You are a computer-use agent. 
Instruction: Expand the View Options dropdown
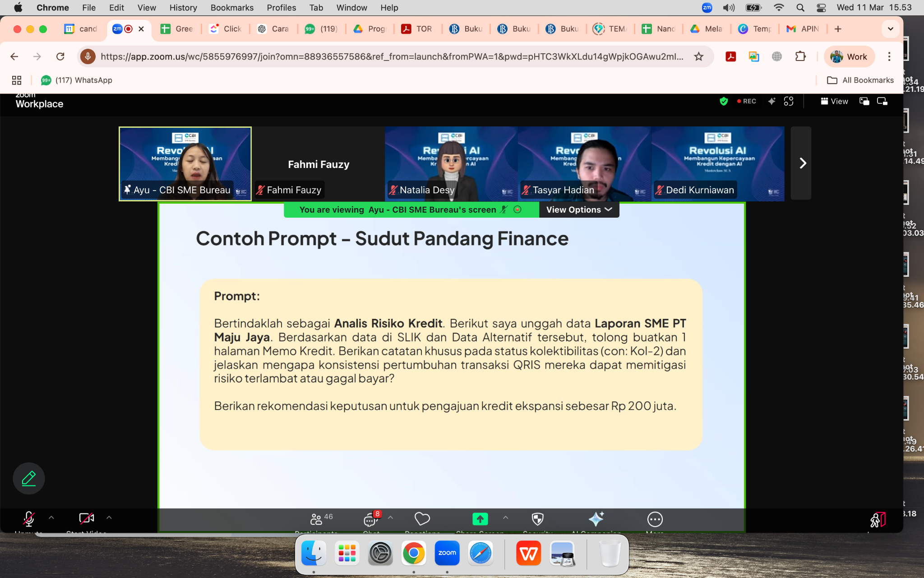(579, 210)
